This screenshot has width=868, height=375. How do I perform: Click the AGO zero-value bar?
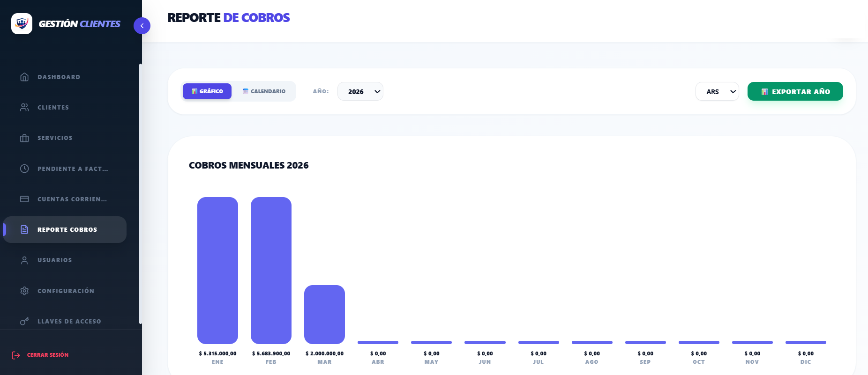coord(592,342)
